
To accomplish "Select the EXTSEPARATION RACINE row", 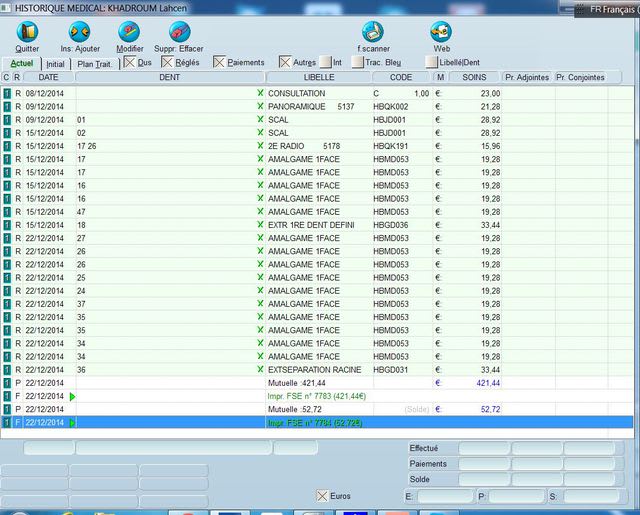I will 314,369.
